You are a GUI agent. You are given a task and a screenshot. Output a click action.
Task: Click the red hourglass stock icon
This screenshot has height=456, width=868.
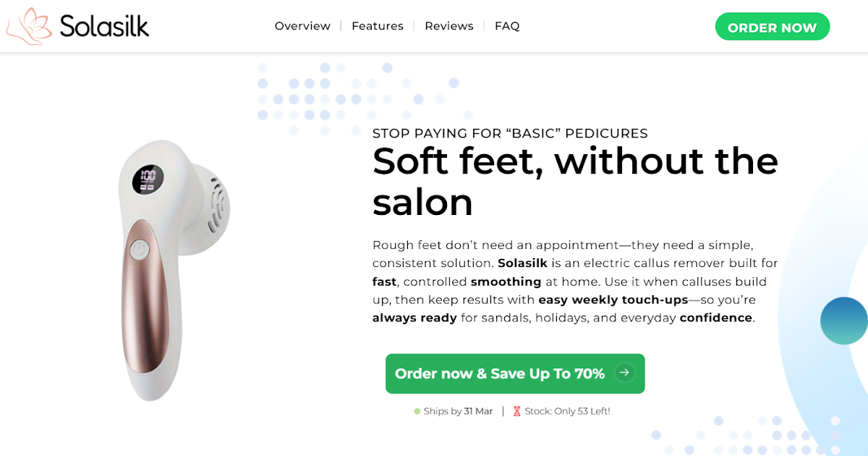[x=516, y=411]
